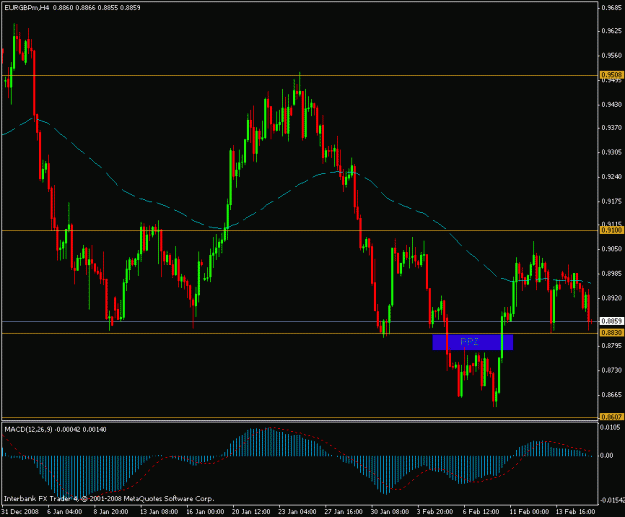
Task: Click the orange 0.9508 price label
Action: coord(611,75)
